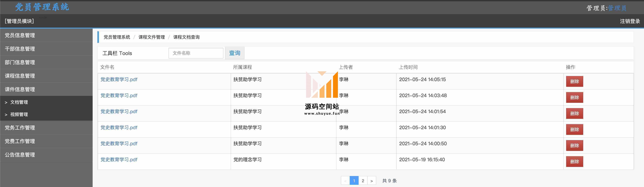Click the 工具栏 Tools label

(x=117, y=53)
